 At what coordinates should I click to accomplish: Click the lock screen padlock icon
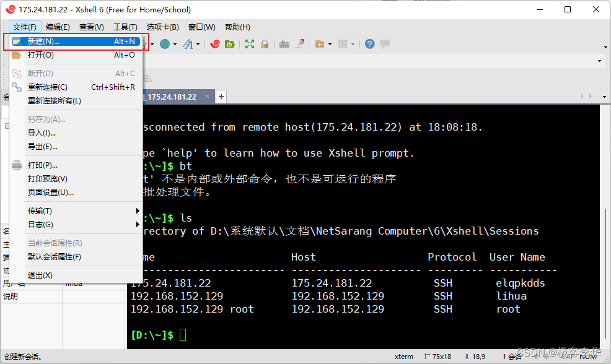(265, 44)
